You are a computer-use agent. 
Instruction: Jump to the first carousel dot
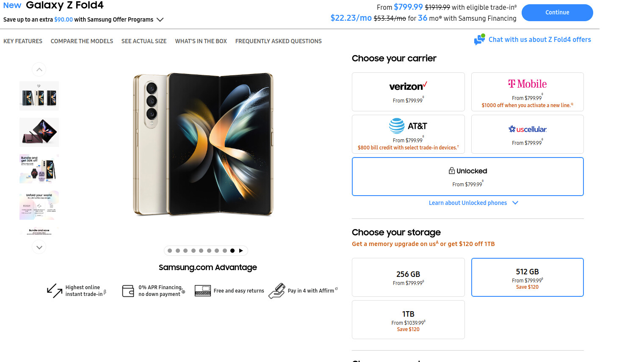(170, 251)
